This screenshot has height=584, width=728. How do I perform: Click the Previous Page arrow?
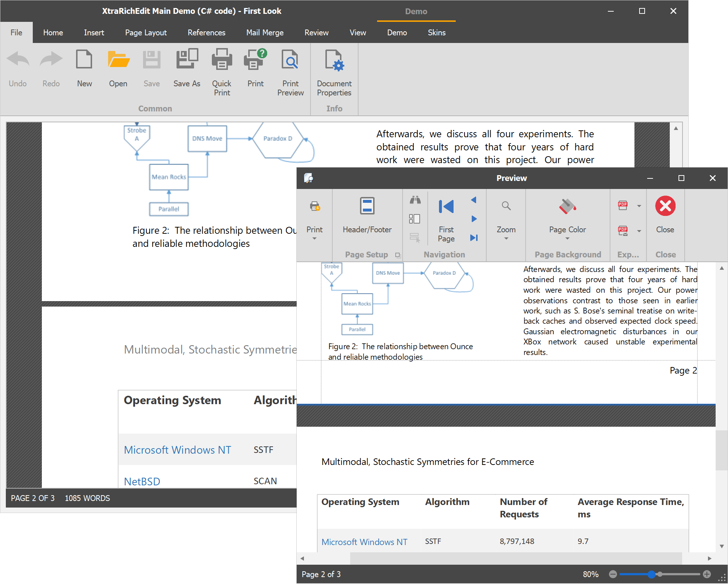(x=474, y=200)
